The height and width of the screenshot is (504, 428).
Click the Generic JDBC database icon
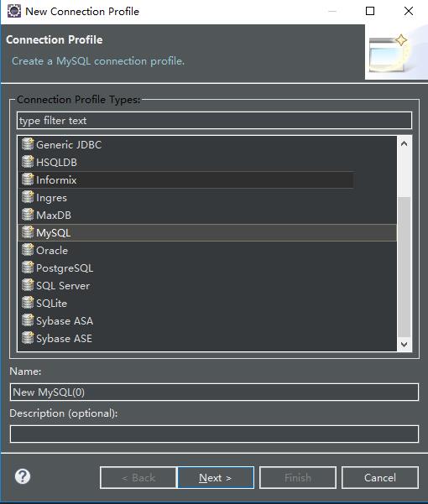pos(28,144)
